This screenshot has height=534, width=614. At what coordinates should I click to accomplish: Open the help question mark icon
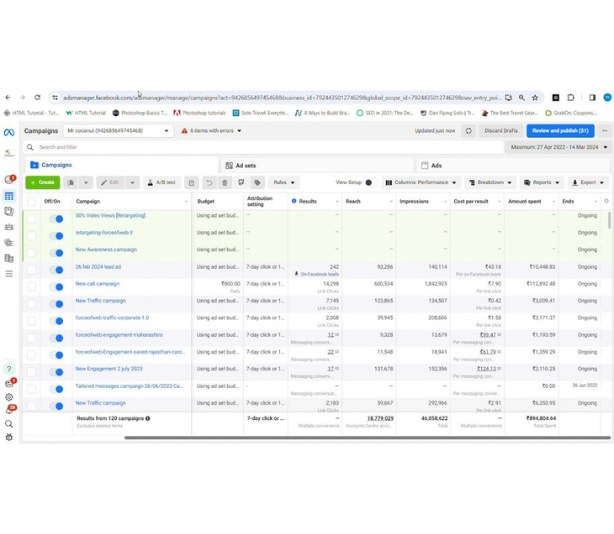pyautogui.click(x=9, y=369)
